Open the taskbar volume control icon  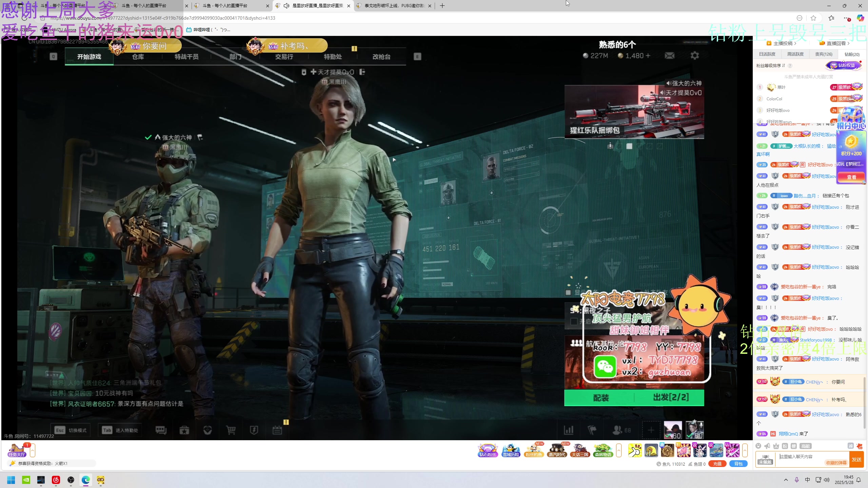pos(827,480)
